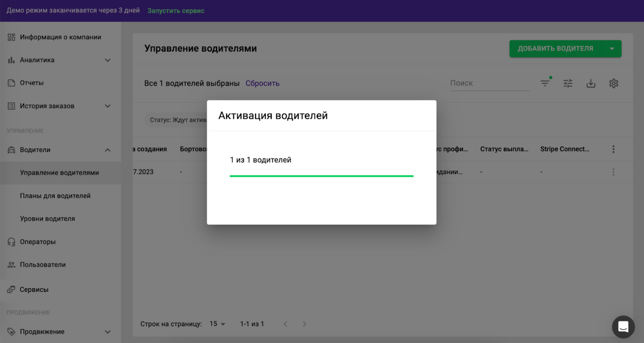This screenshot has width=644, height=343.
Task: Click the Добавить водителя button
Action: tap(555, 49)
